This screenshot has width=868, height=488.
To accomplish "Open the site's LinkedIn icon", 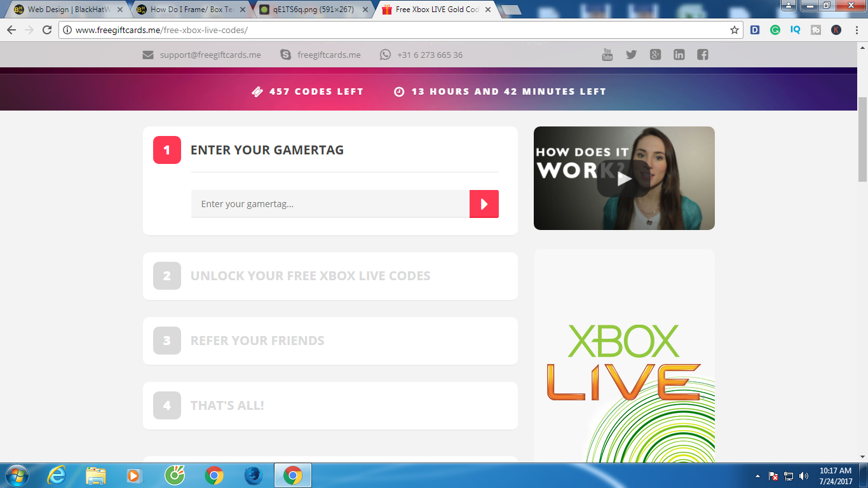I will coord(679,55).
